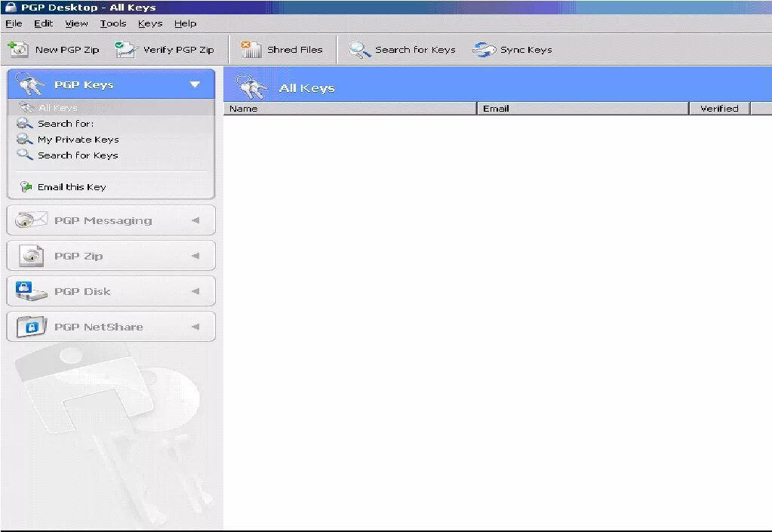Click the New PGP Zip label
The width and height of the screenshot is (772, 532).
[67, 50]
